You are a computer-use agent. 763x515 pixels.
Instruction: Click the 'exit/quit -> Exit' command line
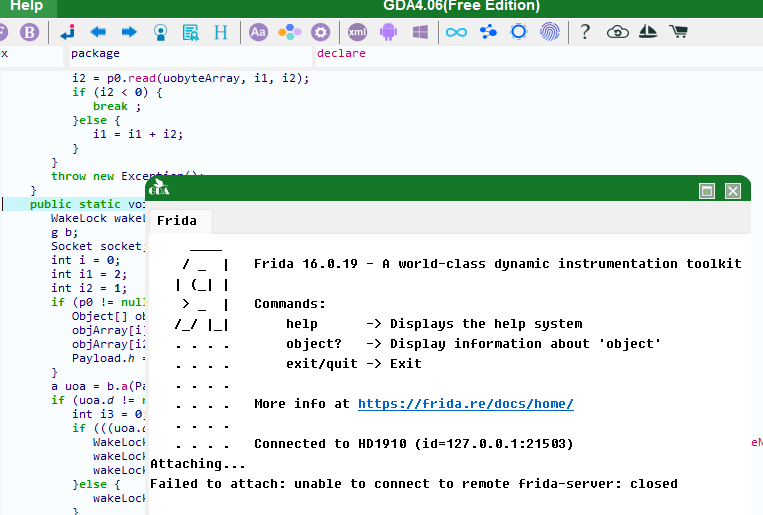[354, 364]
